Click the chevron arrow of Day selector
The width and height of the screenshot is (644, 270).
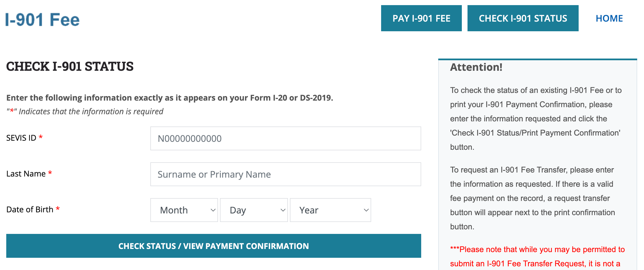pyautogui.click(x=283, y=210)
